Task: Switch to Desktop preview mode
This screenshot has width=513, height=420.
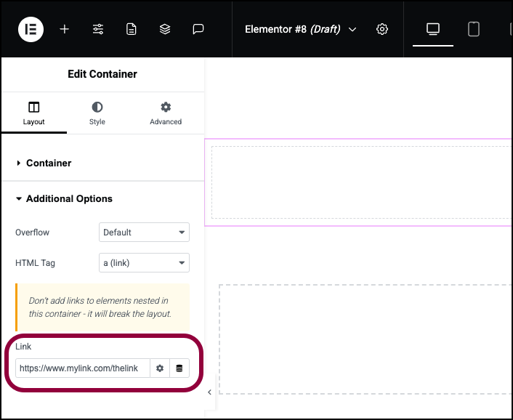Action: coord(433,30)
